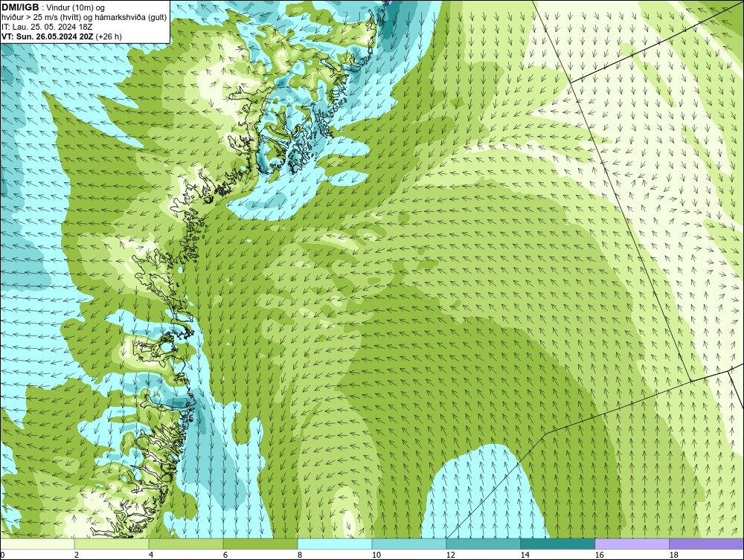Viewport: 744px width, 560px height.
Task: Click the teal 12–14 legend swatch
Action: 483,544
